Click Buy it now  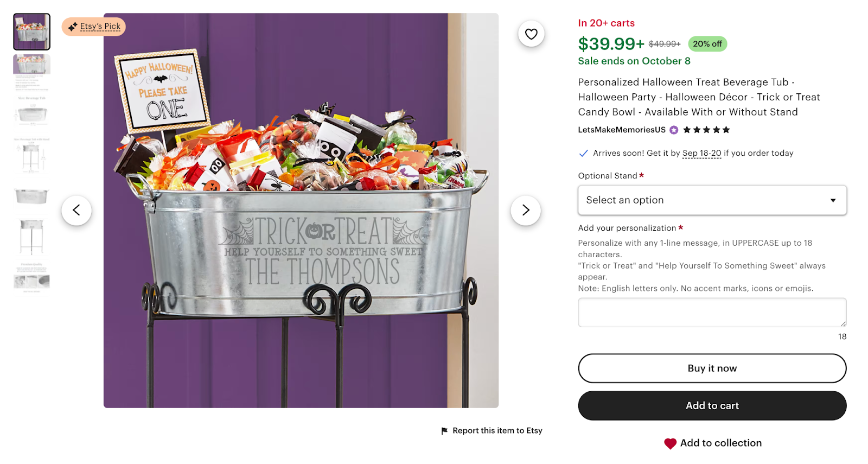(712, 368)
